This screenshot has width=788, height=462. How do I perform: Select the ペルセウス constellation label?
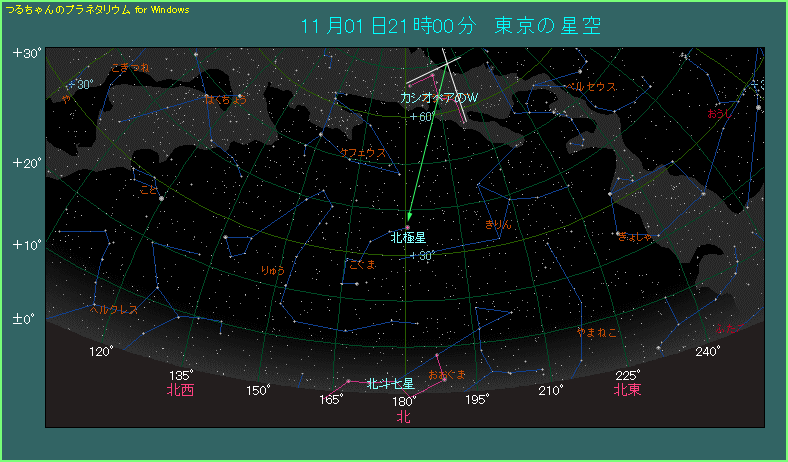coord(590,86)
